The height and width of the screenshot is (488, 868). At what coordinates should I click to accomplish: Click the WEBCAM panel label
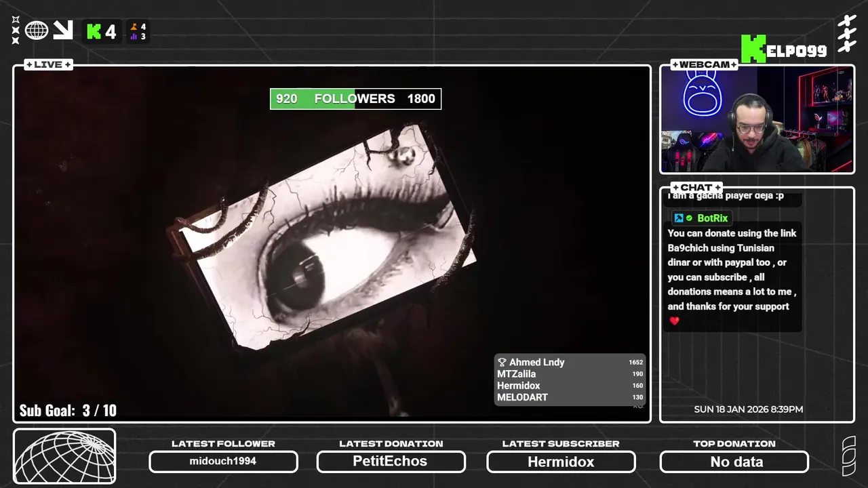pyautogui.click(x=704, y=64)
